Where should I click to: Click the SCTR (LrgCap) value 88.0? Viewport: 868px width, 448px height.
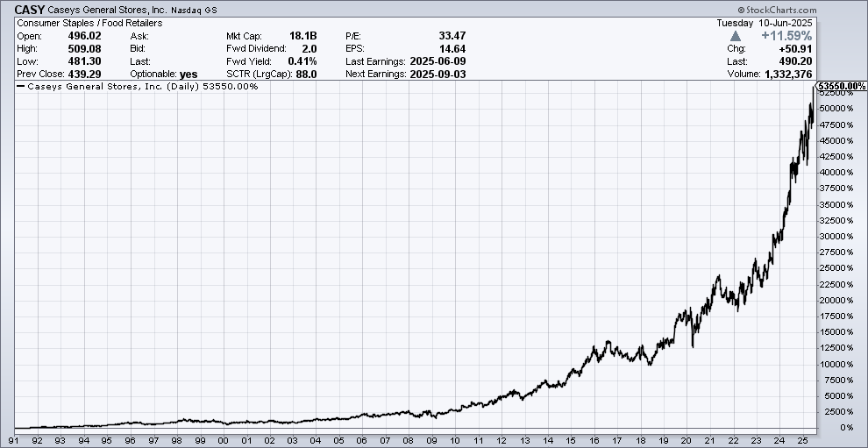point(306,75)
